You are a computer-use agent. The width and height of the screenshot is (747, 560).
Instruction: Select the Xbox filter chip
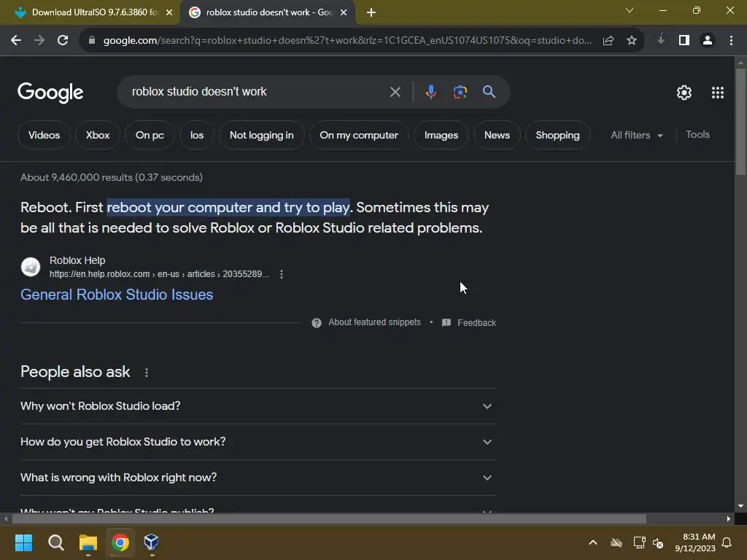point(97,135)
